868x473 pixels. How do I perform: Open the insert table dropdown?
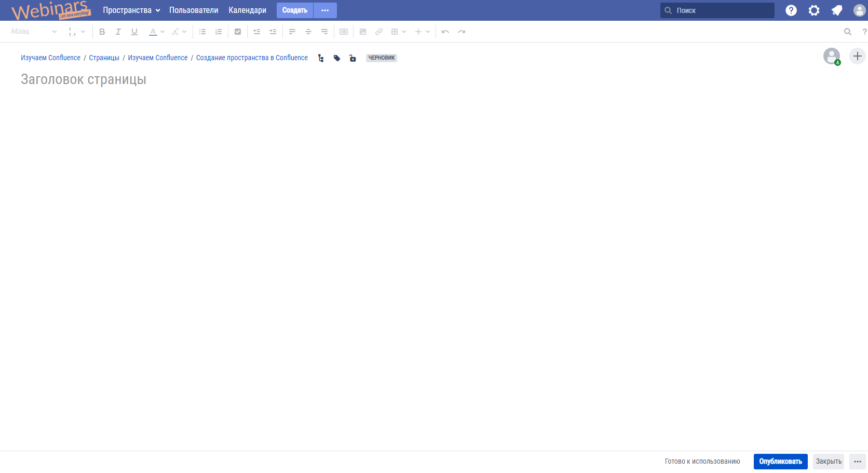[x=398, y=32]
